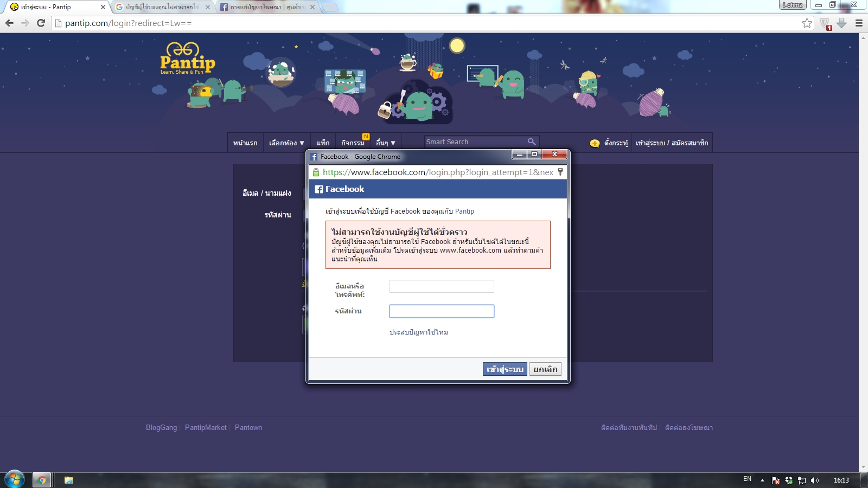Viewport: 868px width, 488px height.
Task: Click the network tray icon
Action: point(801,480)
